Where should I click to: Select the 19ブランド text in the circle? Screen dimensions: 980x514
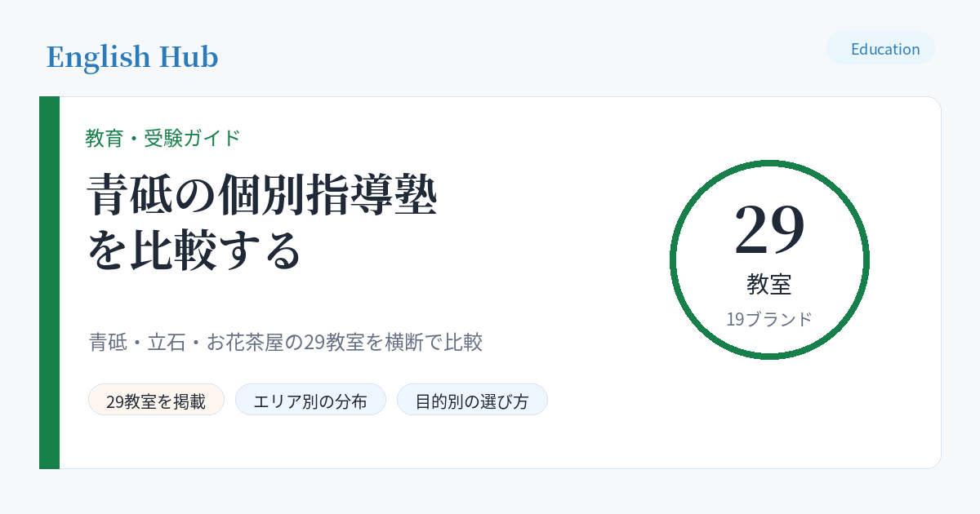click(769, 319)
